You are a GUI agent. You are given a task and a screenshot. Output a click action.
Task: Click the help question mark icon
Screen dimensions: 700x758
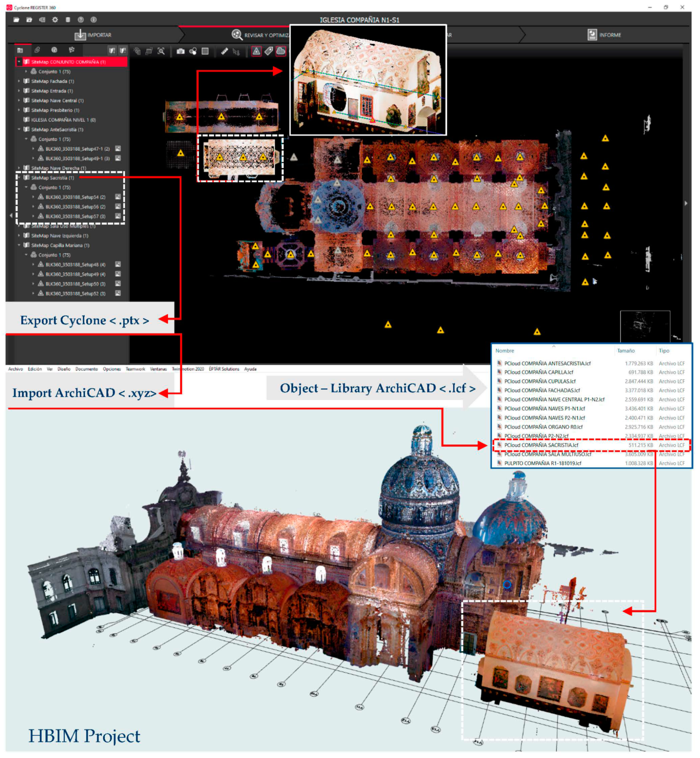(x=81, y=20)
